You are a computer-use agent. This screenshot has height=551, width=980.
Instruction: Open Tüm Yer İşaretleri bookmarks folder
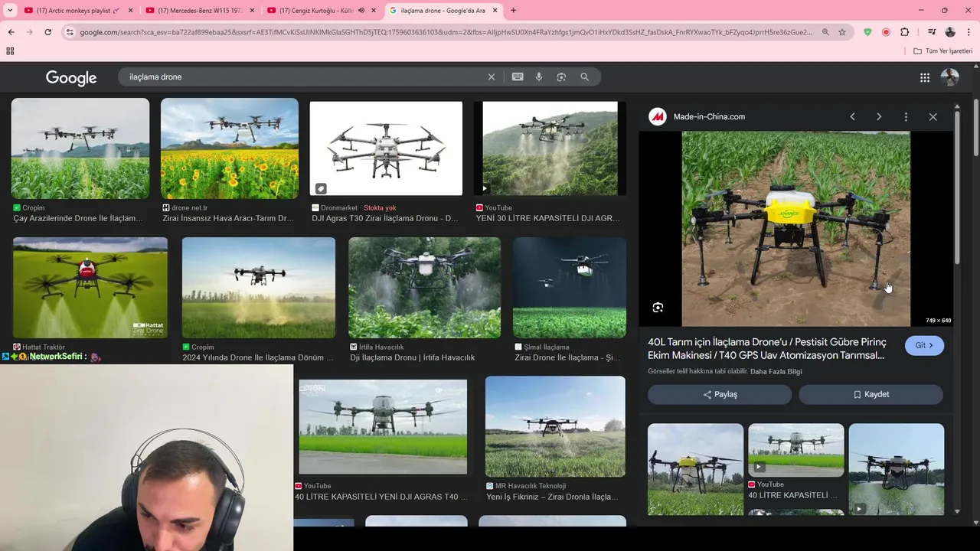point(943,51)
